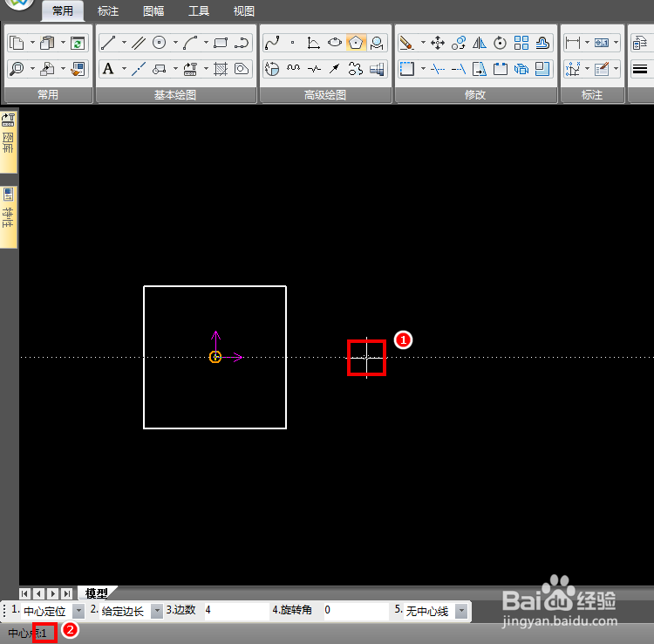
Task: Click the Extend tool
Action: (x=459, y=68)
